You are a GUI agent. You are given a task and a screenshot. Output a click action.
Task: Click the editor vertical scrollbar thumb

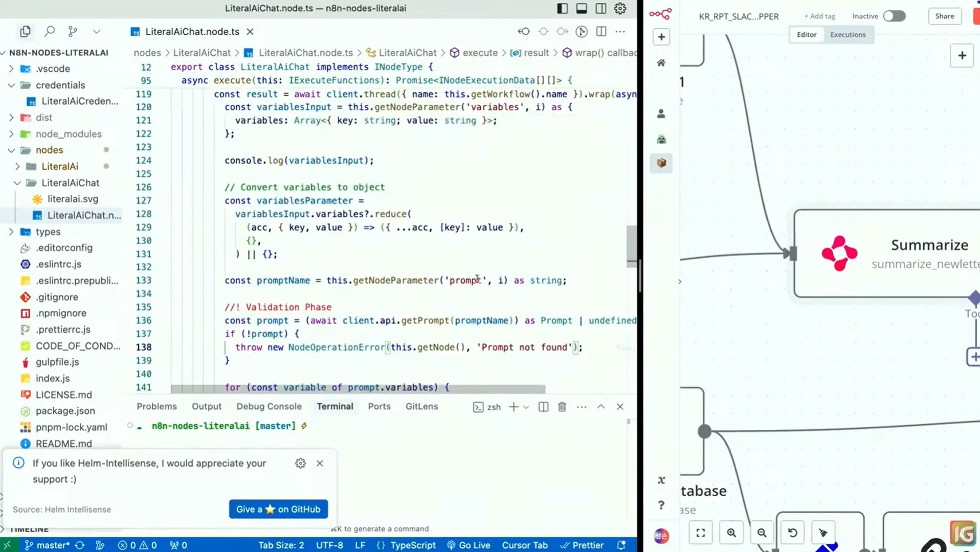[x=632, y=245]
